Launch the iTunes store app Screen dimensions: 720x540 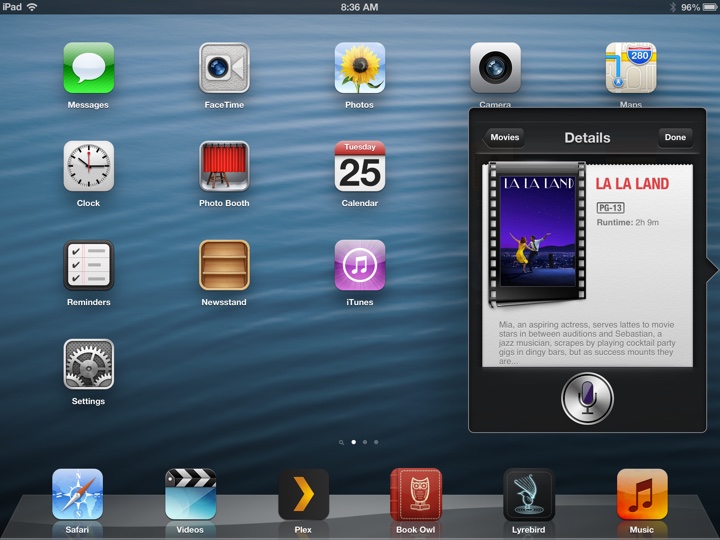(360, 265)
